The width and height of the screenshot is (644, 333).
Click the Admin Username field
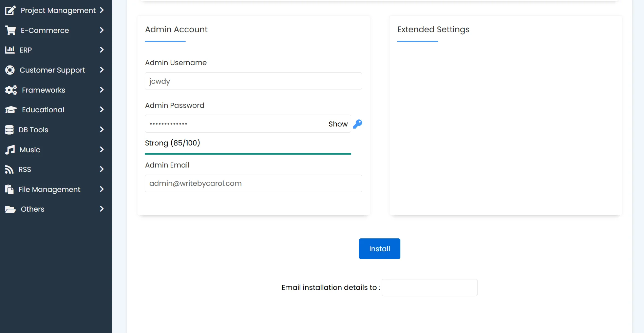click(x=253, y=81)
